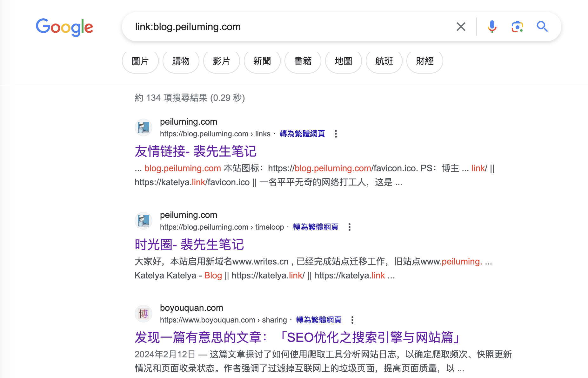Viewport: 588px width, 378px height.
Task: Click URL https://blog.peiluming.com › timeloop
Action: 222,227
